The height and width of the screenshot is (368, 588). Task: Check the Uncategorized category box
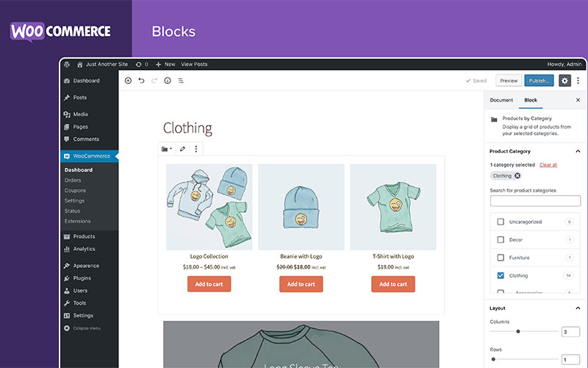pos(501,222)
